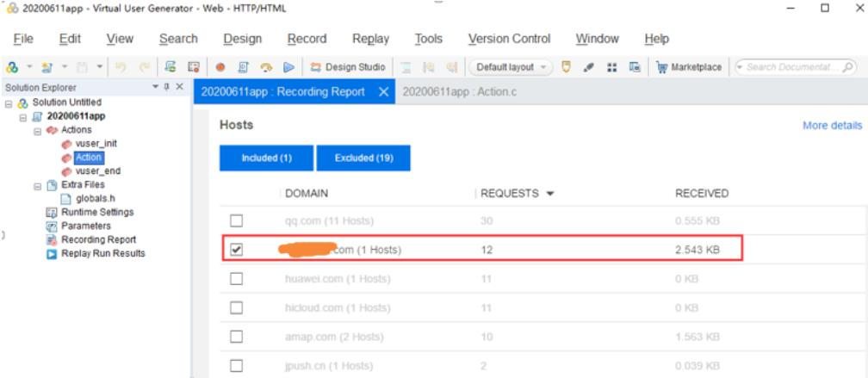Image resolution: width=868 pixels, height=378 pixels.
Task: Switch to the 20200611app : Action.c tab
Action: point(460,92)
